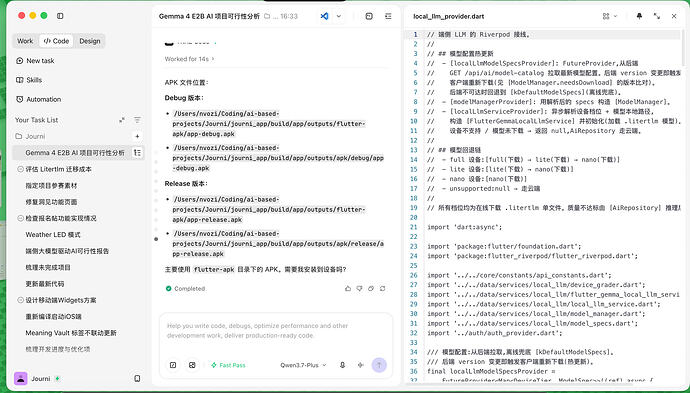Click the local_llm_provider.dart file title
Screen dimensions: 690x393
(x=448, y=16)
